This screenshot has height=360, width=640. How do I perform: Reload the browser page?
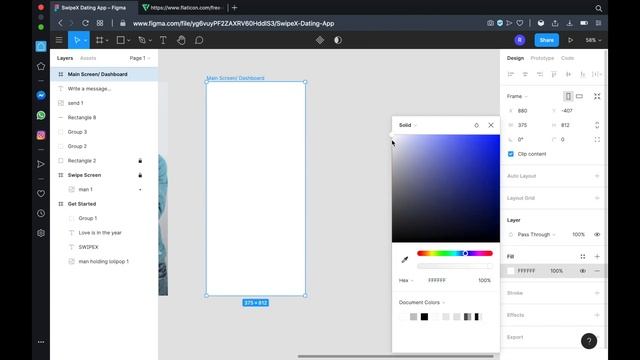(x=85, y=23)
